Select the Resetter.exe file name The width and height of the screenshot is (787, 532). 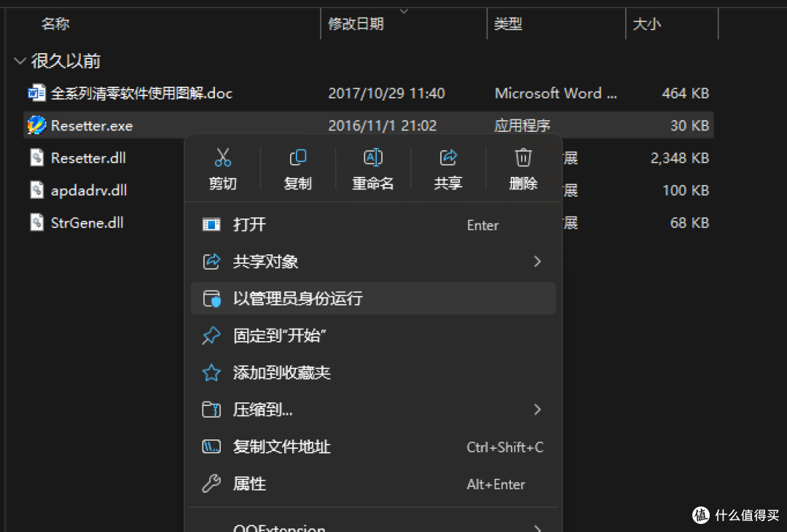coord(92,125)
